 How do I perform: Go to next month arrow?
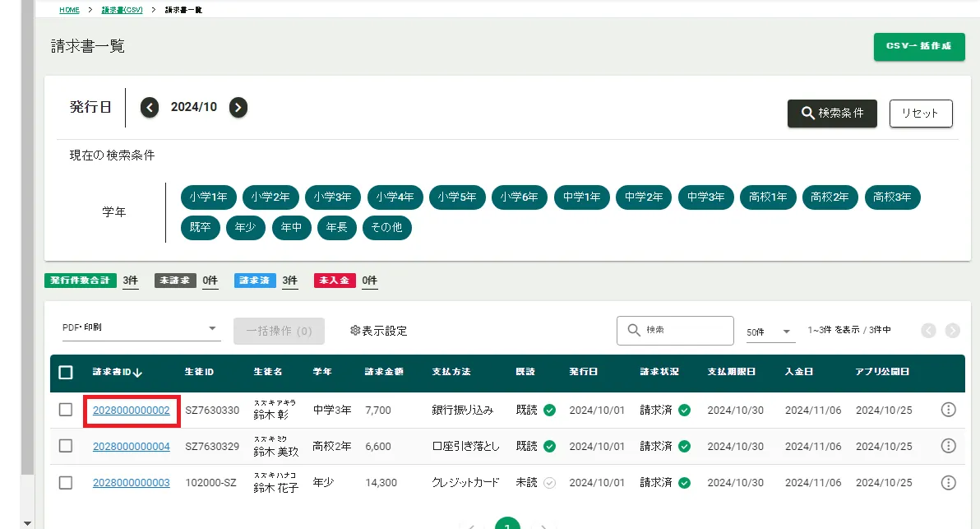(238, 108)
